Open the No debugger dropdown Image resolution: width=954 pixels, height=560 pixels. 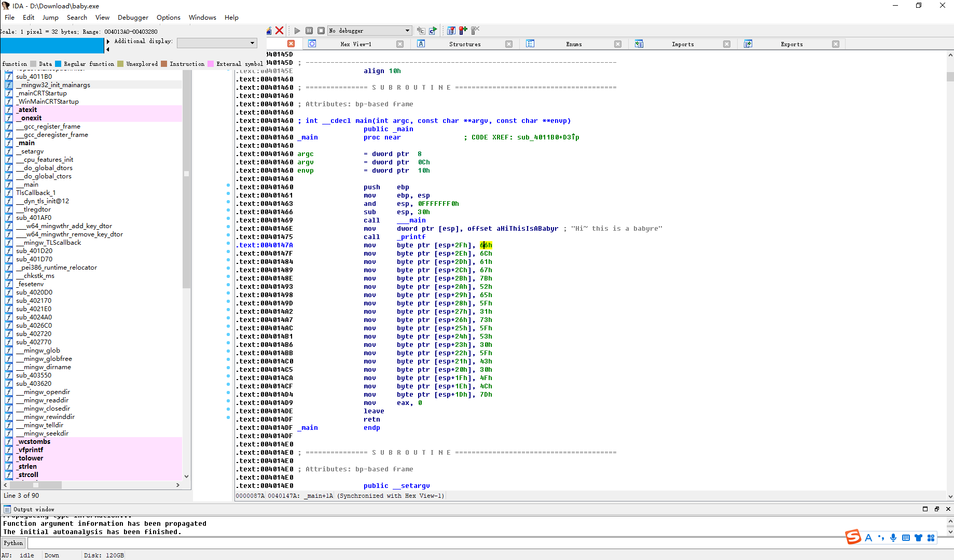[x=370, y=31]
